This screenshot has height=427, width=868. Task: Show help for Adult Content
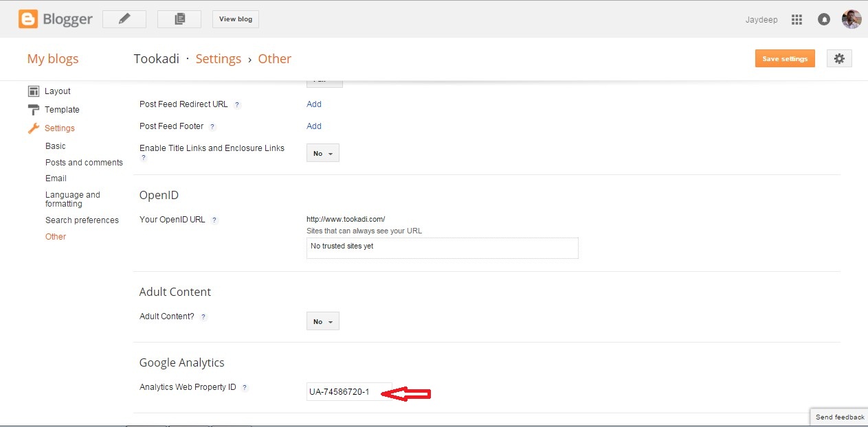(x=203, y=317)
